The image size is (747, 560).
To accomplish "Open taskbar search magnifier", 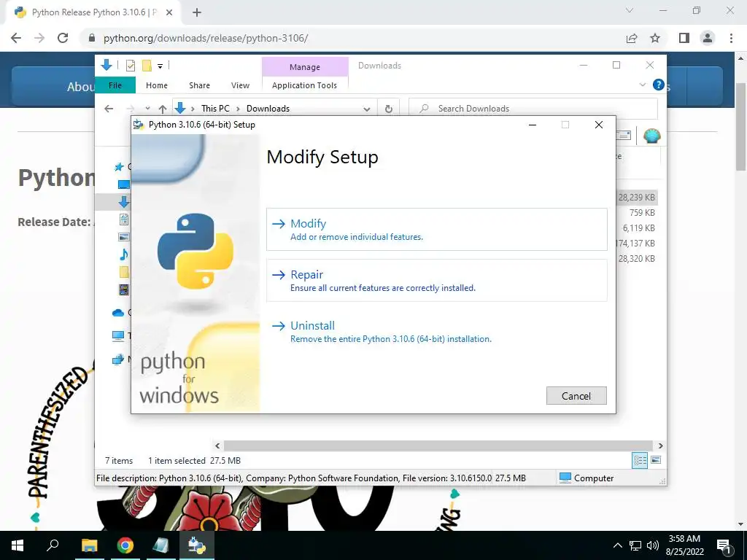I will point(53,545).
